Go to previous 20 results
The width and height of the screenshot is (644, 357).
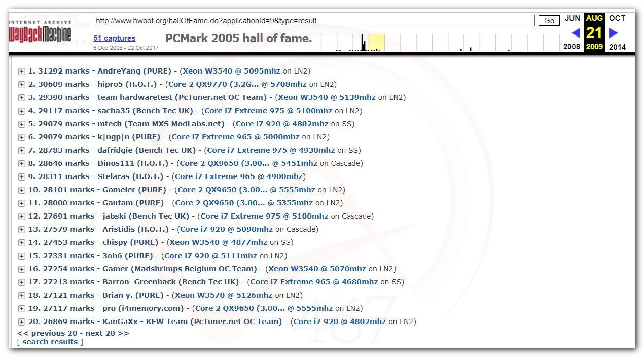tap(47, 333)
